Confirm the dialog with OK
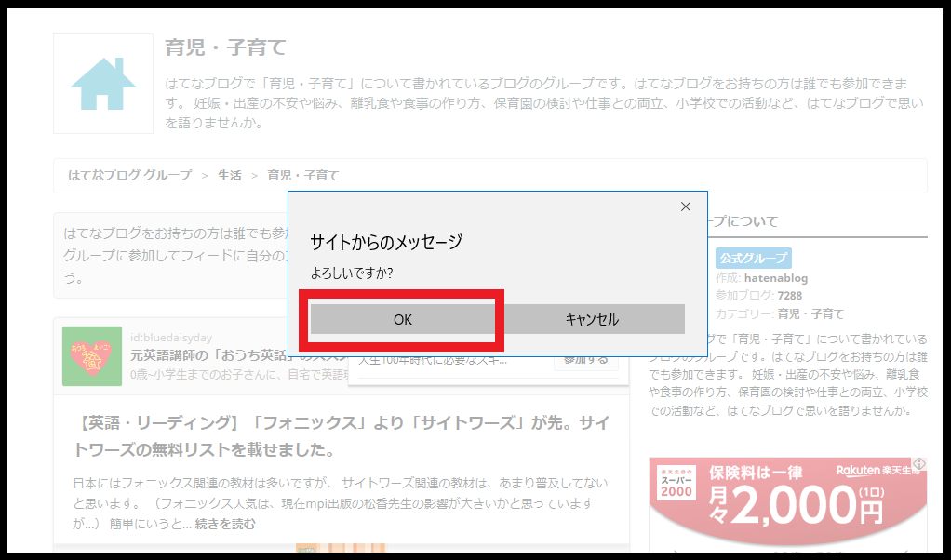Screen dimensions: 951x560 [403, 319]
